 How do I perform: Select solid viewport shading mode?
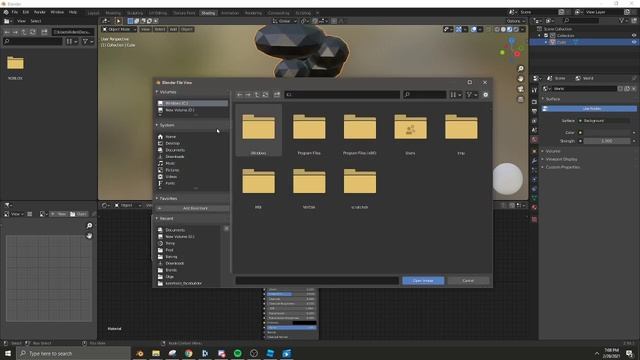tap(503, 29)
